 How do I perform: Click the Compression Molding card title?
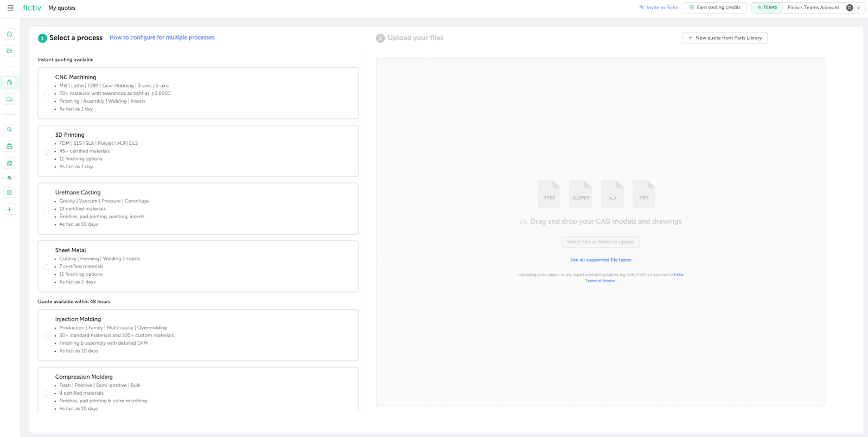click(84, 377)
